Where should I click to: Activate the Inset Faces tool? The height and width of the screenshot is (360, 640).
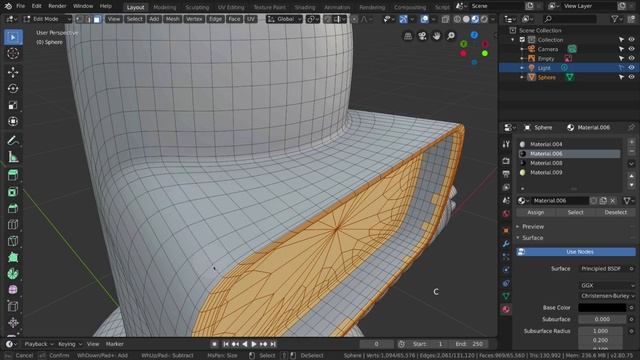(x=13, y=192)
